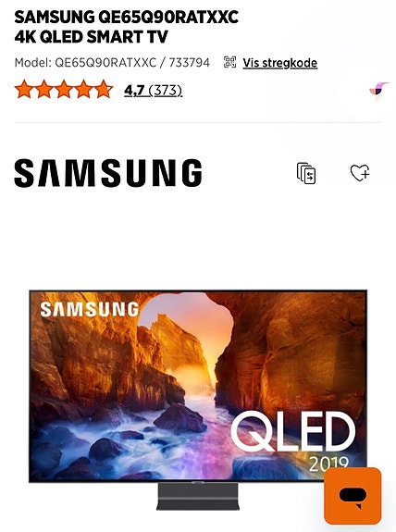This screenshot has width=396, height=532.
Task: Open the orange chat support button
Action: click(353, 495)
